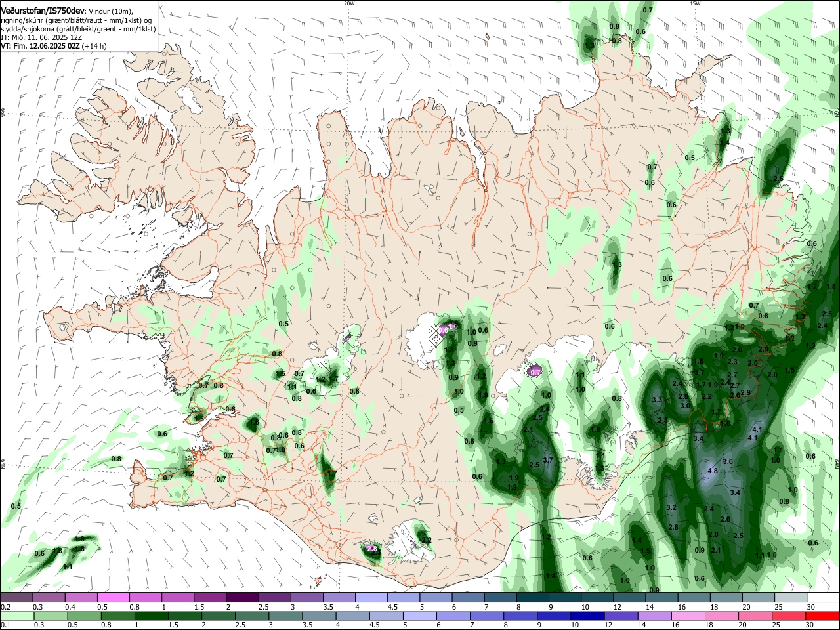840x630 pixels.
Task: Pick lower legend swatch between 16 and 18
Action: 689,616
